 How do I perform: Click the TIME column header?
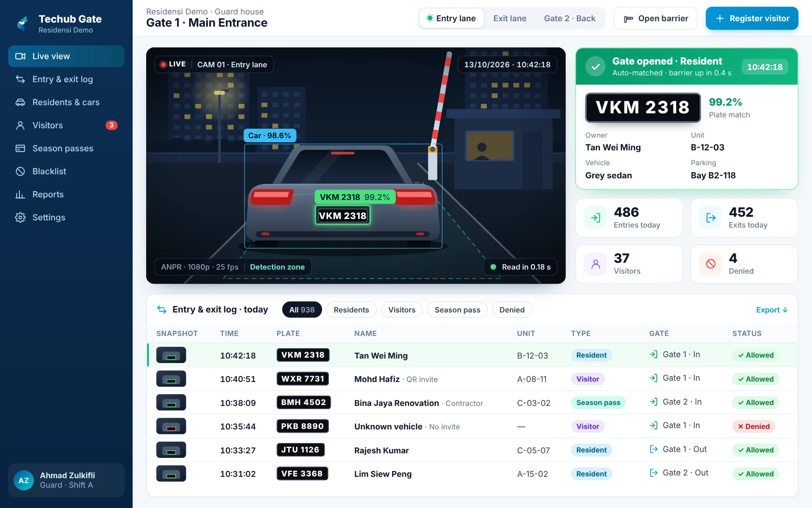[x=229, y=334]
